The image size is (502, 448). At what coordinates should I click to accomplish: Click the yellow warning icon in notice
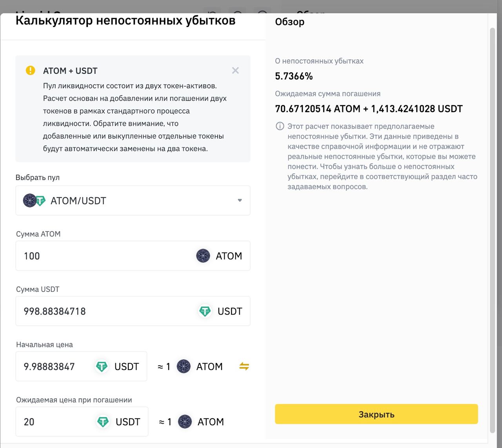tap(30, 71)
